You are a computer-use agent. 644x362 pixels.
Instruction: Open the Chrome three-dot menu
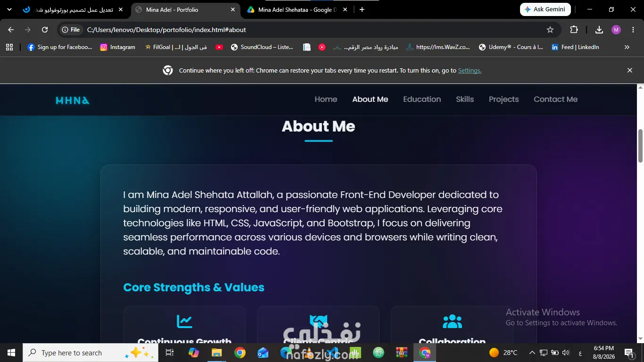pyautogui.click(x=633, y=30)
